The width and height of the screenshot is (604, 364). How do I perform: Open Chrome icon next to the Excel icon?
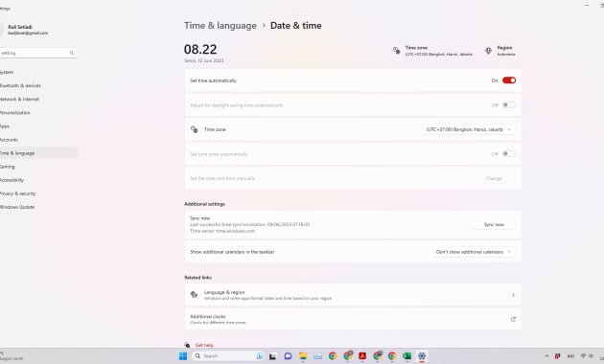click(x=392, y=356)
